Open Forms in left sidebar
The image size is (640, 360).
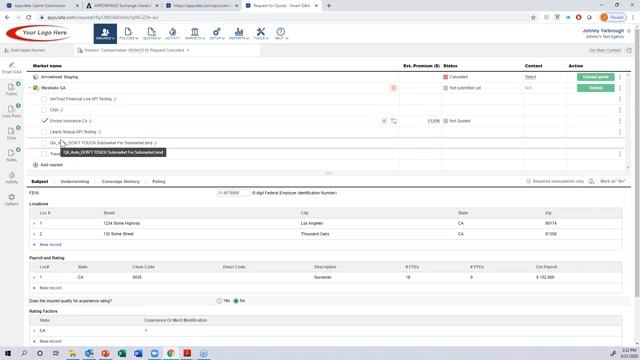tap(11, 89)
